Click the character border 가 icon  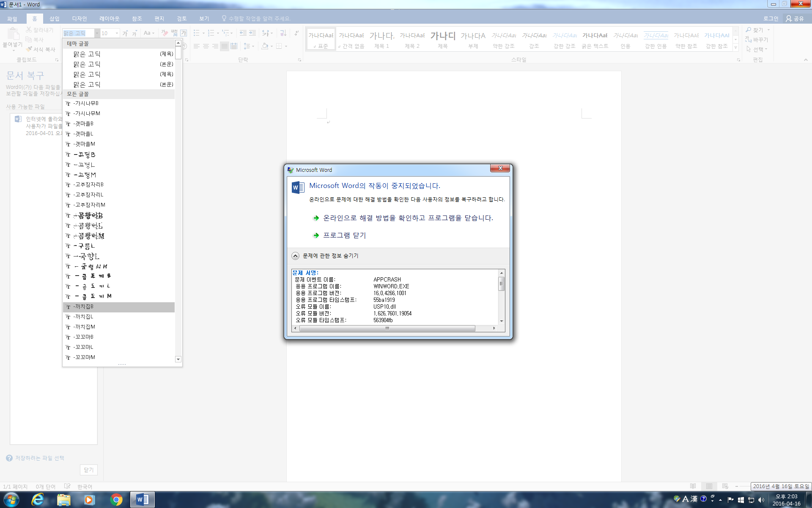(184, 33)
